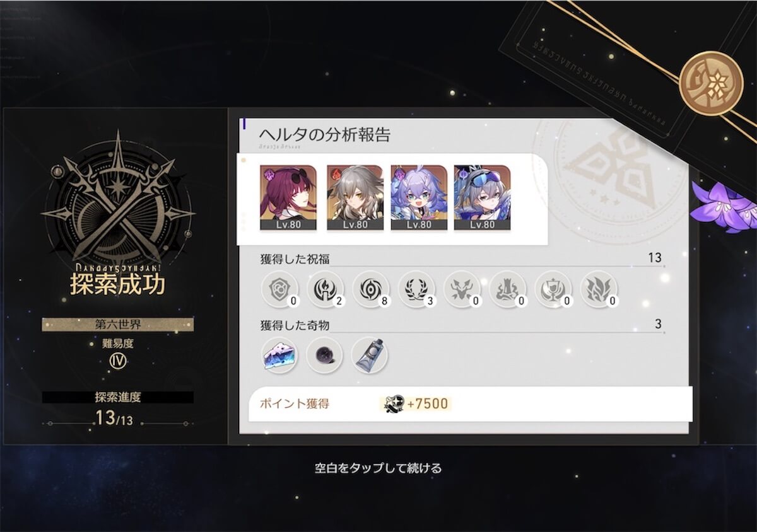Select Silver Wolf's character portrait
757x532 pixels.
pos(482,198)
